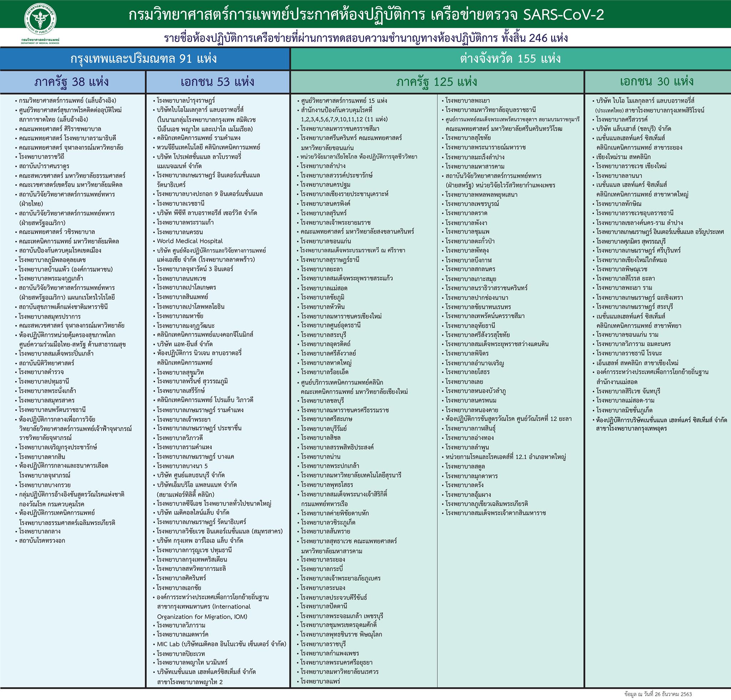Click the 246 แห่ง subtitle line
Screen dimensions: 731x700
(366, 38)
